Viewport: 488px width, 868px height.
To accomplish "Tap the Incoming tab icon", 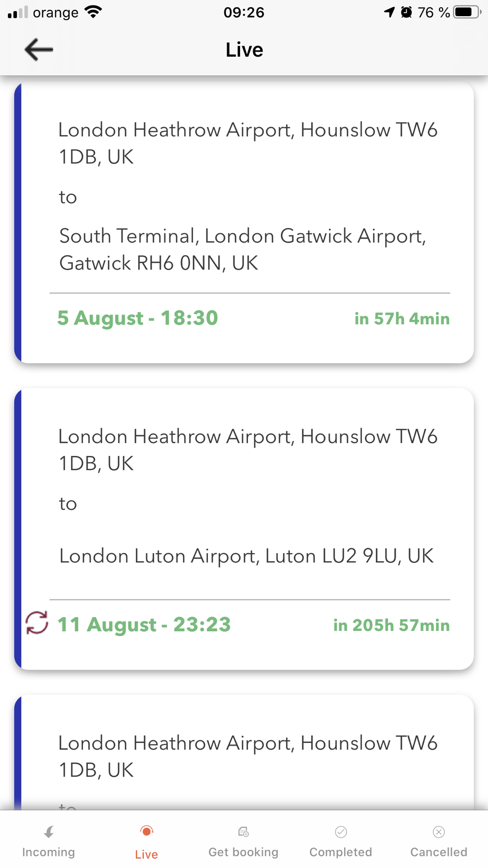I will (x=49, y=832).
